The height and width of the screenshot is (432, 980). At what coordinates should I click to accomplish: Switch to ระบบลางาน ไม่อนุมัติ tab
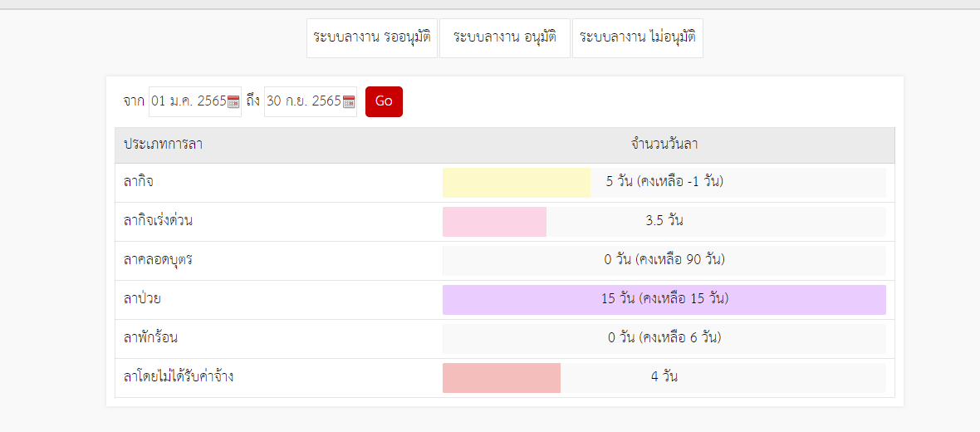tap(638, 38)
